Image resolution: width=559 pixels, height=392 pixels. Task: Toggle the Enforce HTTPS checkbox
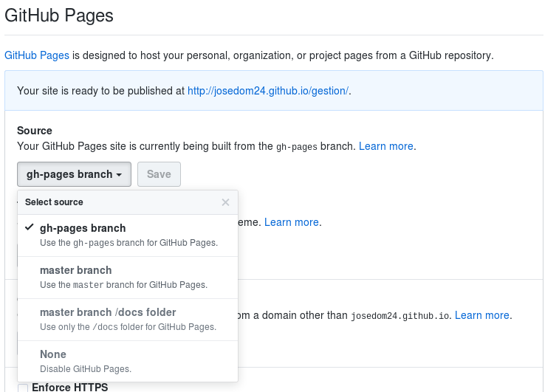pyautogui.click(x=23, y=388)
